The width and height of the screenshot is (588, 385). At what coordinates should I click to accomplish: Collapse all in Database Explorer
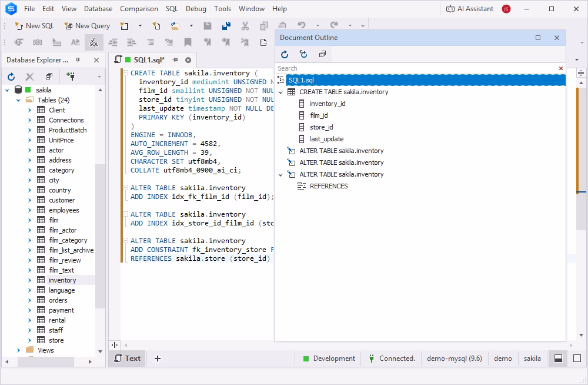tap(49, 77)
